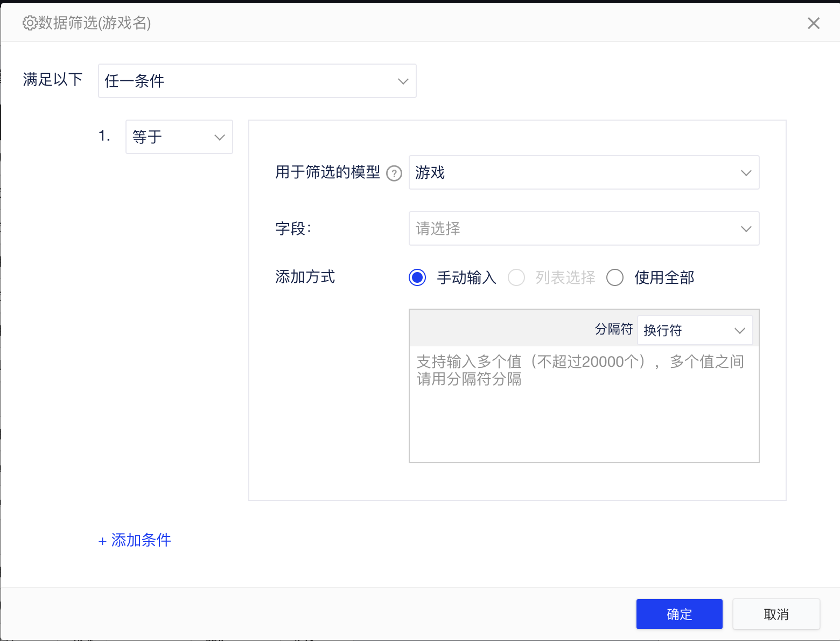
Task: Open the 字段 field dropdown showing 请选择
Action: pos(584,228)
